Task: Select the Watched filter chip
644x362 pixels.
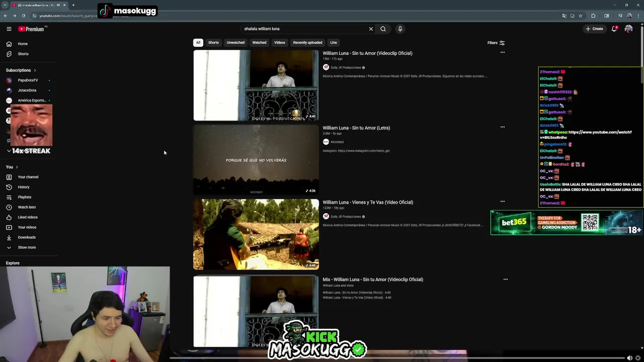Action: click(259, 43)
